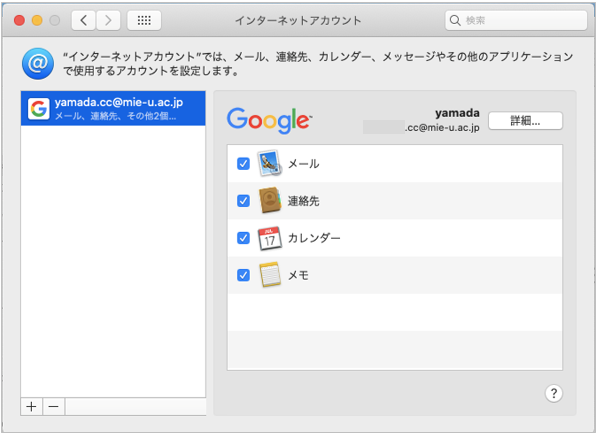Screen dimensions: 597x434
Task: Click the Notes notepad icon
Action: click(270, 274)
